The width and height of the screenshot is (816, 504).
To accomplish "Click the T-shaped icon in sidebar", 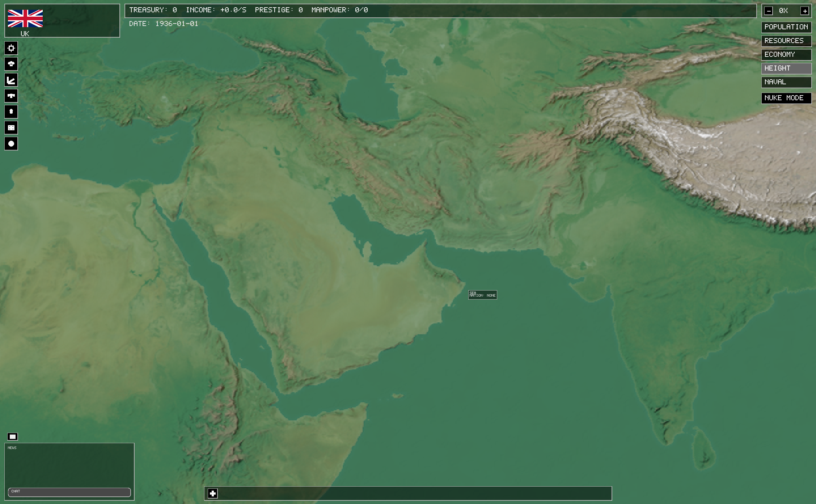I will click(x=11, y=96).
